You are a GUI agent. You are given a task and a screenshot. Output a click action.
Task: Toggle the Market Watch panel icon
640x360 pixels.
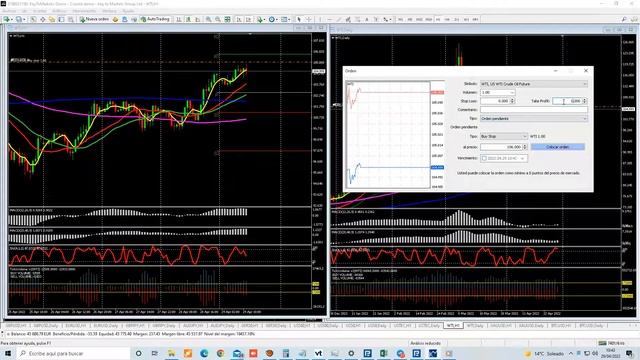click(33, 19)
